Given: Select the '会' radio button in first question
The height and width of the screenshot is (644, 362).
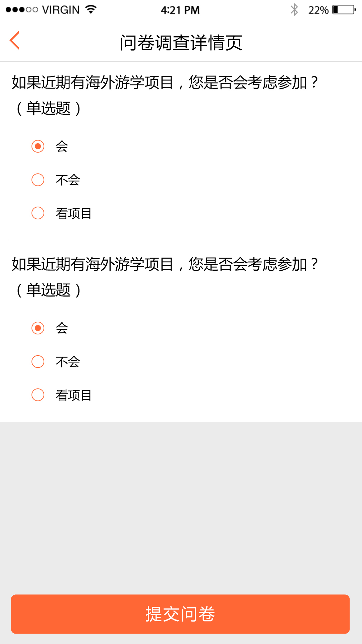Looking at the screenshot, I should [38, 146].
